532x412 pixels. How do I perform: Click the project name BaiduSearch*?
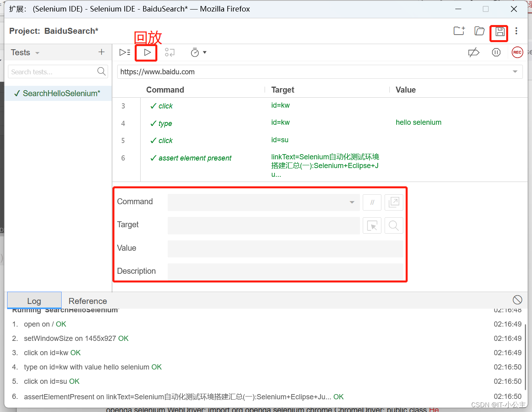tap(71, 31)
